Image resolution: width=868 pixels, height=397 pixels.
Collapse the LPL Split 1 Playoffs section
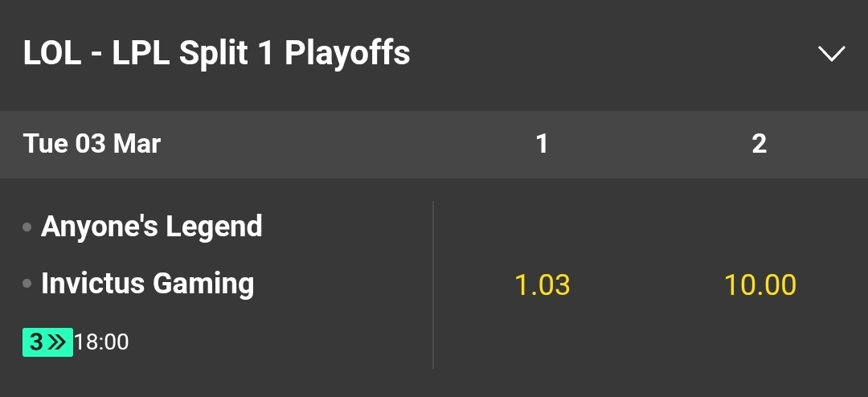tap(831, 54)
